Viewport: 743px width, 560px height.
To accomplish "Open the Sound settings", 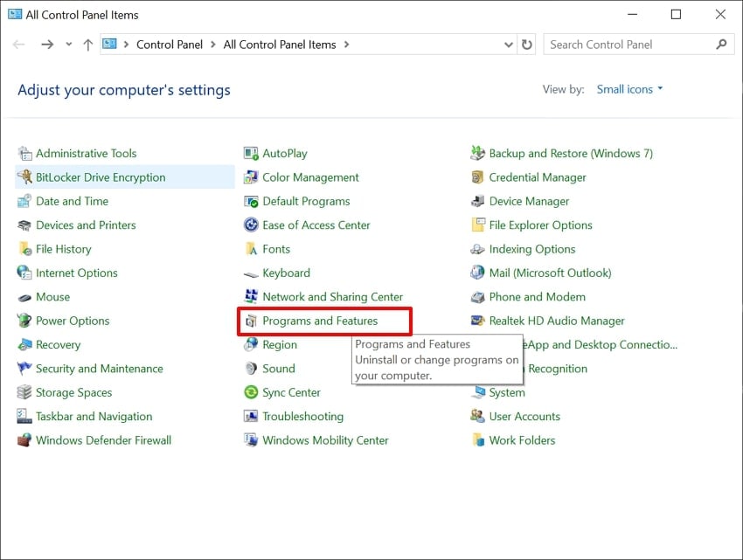I will pos(277,368).
